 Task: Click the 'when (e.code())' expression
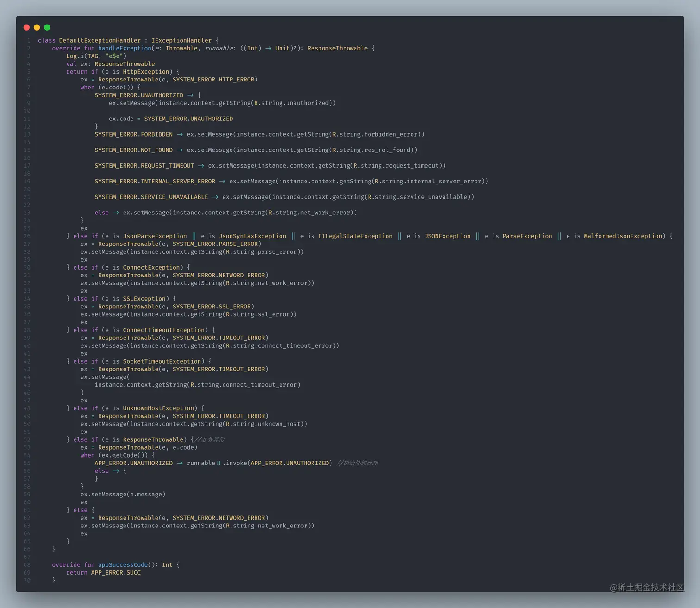(110, 88)
